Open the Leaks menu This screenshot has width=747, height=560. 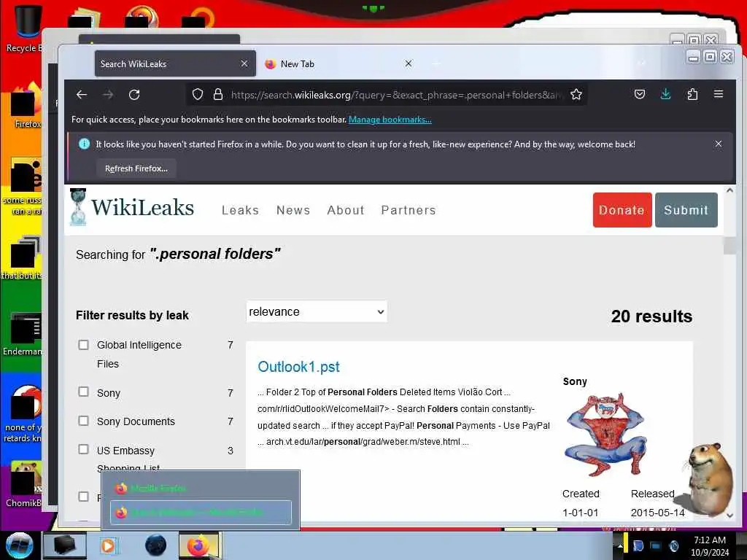(241, 210)
